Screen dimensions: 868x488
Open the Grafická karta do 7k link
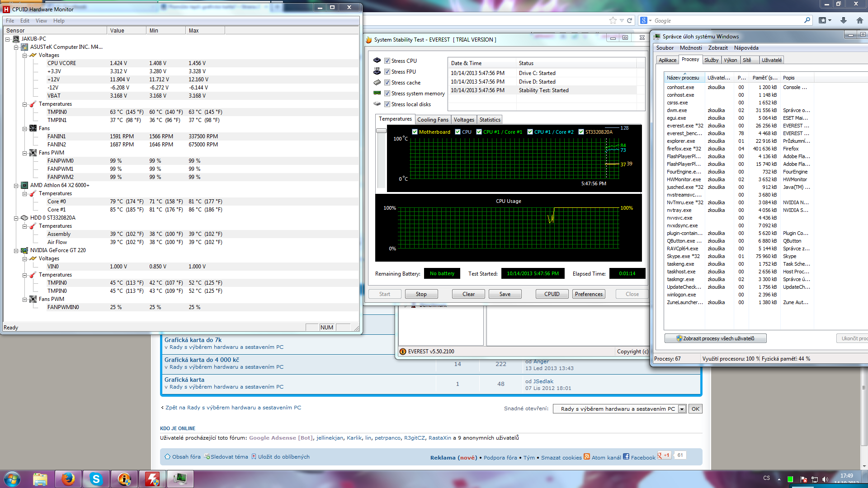click(193, 340)
